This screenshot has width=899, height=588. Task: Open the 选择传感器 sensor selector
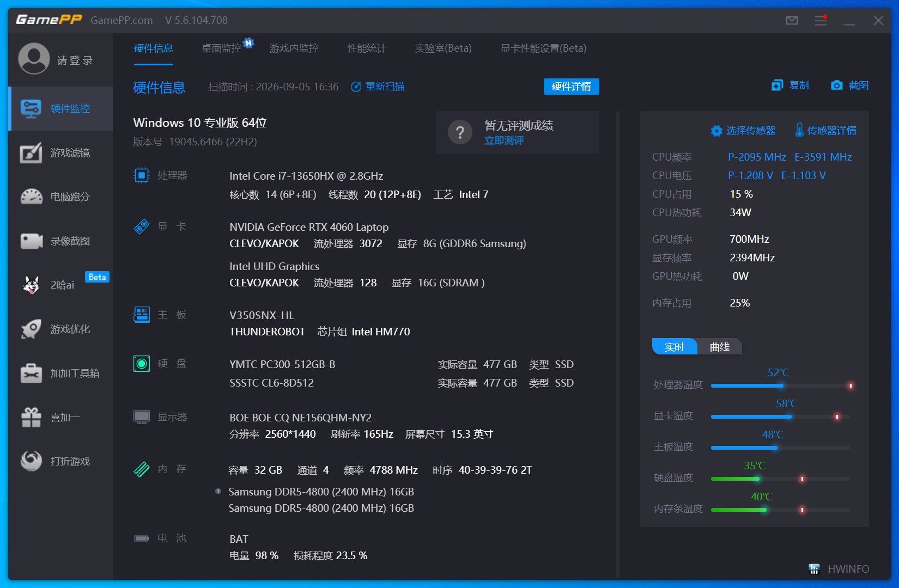click(743, 131)
